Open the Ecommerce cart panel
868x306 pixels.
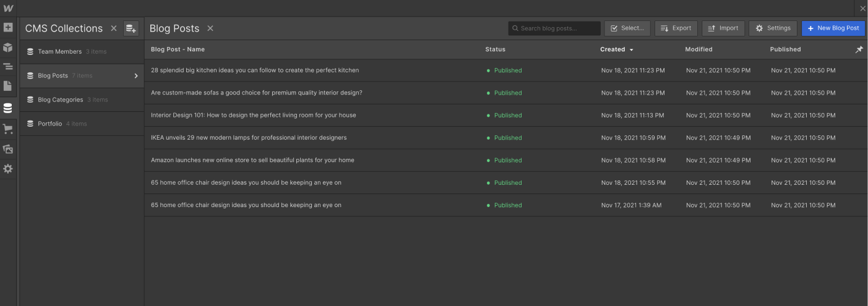pos(8,129)
